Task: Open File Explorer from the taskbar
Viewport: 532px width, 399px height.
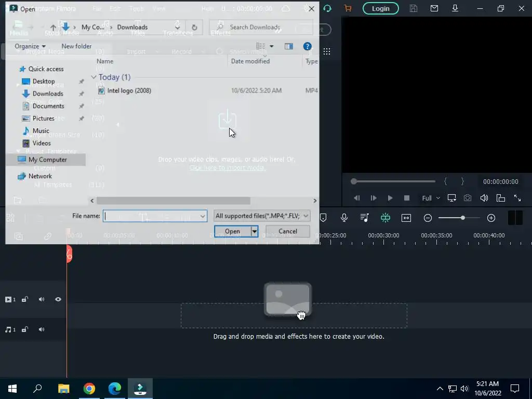Action: (64, 389)
